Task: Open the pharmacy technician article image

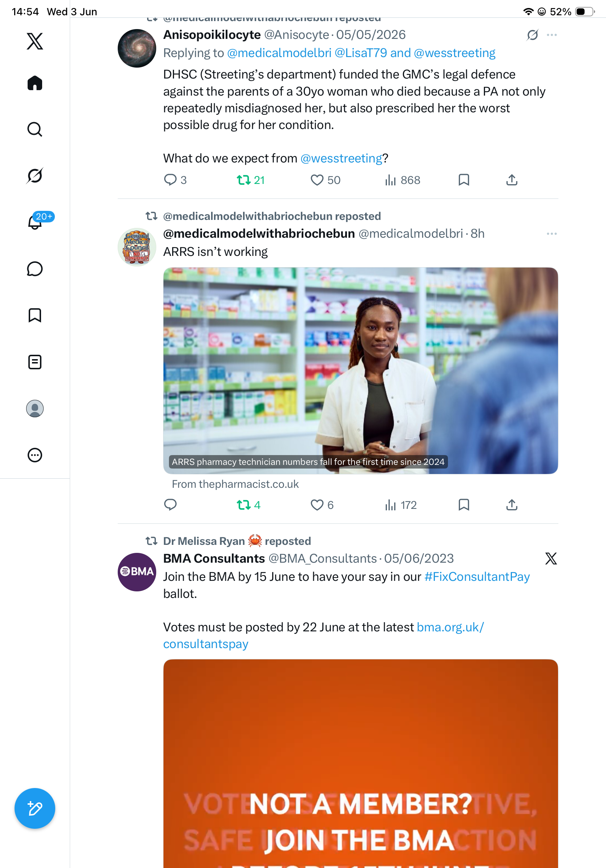Action: [x=360, y=370]
